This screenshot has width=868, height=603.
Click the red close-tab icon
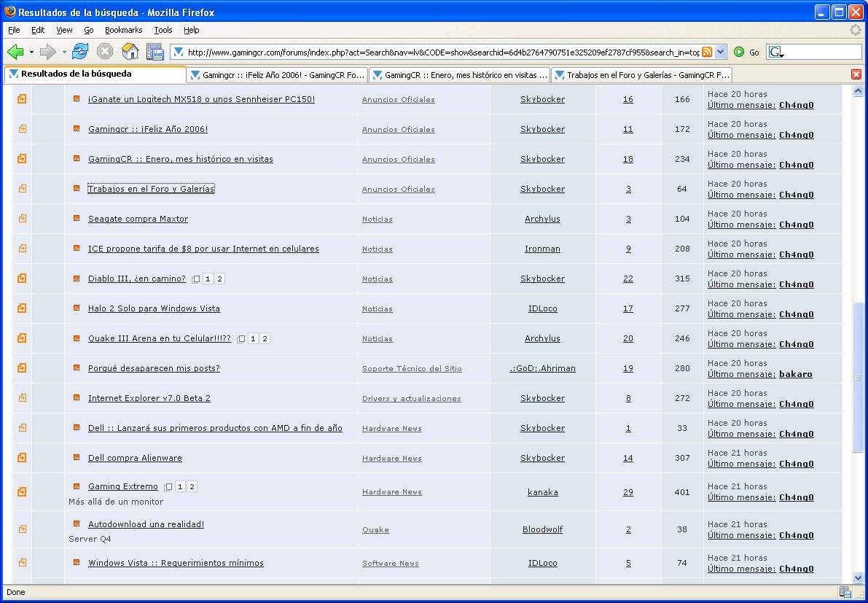pos(856,74)
